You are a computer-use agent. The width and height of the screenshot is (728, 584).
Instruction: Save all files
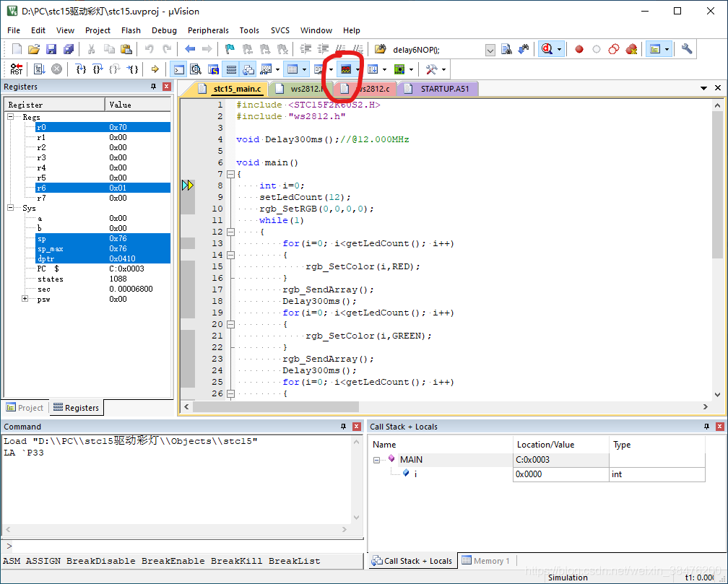pyautogui.click(x=68, y=49)
